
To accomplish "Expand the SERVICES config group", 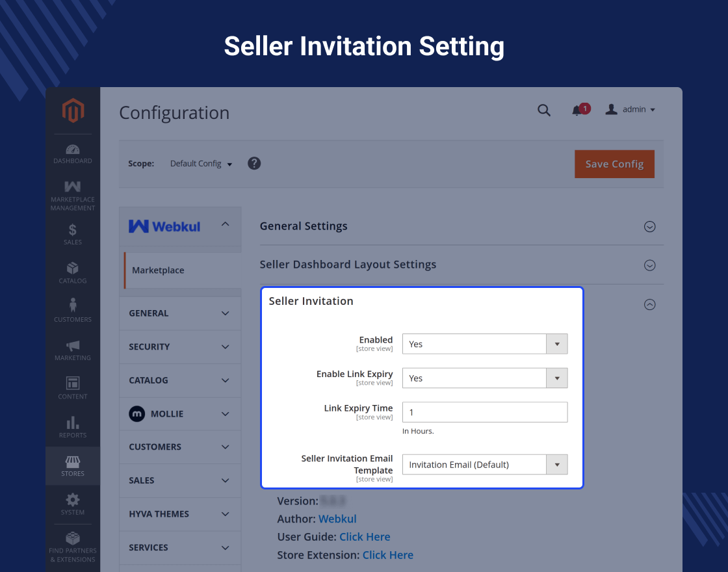I will 180,547.
